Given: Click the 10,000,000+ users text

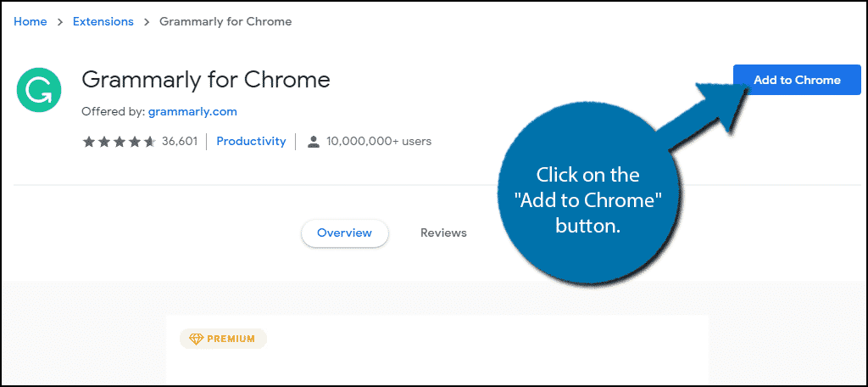Looking at the screenshot, I should (379, 142).
